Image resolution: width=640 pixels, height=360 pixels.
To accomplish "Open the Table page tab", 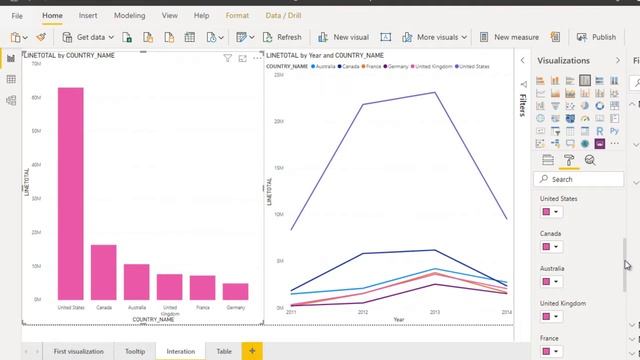I will pos(224,351).
